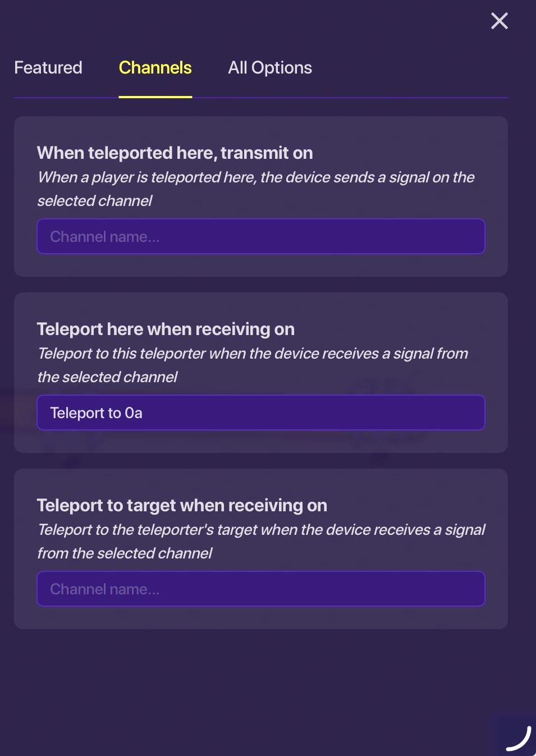Click the 'Teleport to 0a' text value

[x=96, y=413]
